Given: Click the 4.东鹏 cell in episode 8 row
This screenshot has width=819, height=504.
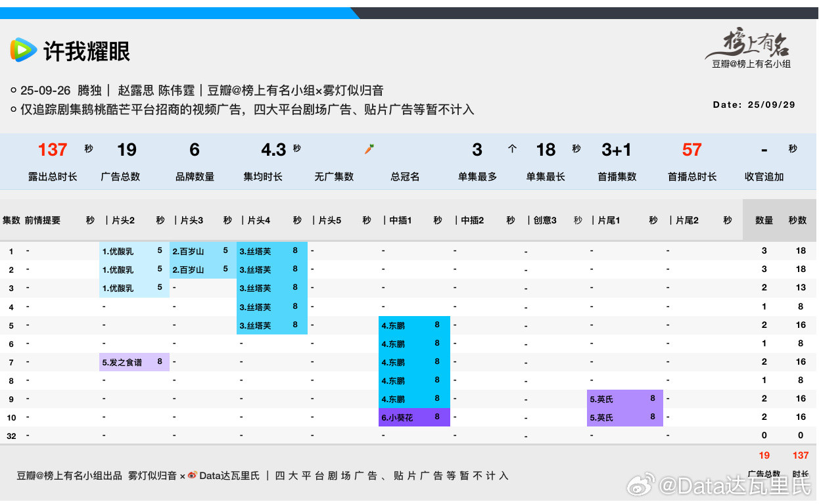Looking at the screenshot, I should coord(414,380).
